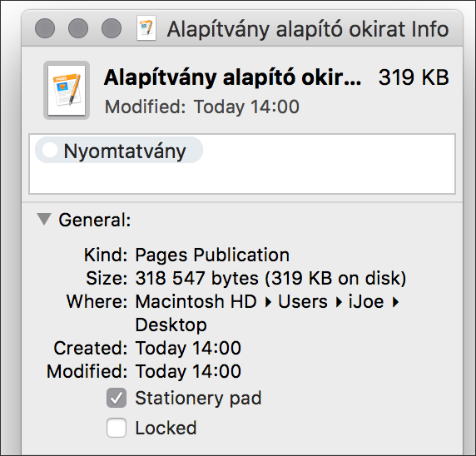Click the arrow after iJoe in path
This screenshot has height=456, width=476.
[x=395, y=302]
